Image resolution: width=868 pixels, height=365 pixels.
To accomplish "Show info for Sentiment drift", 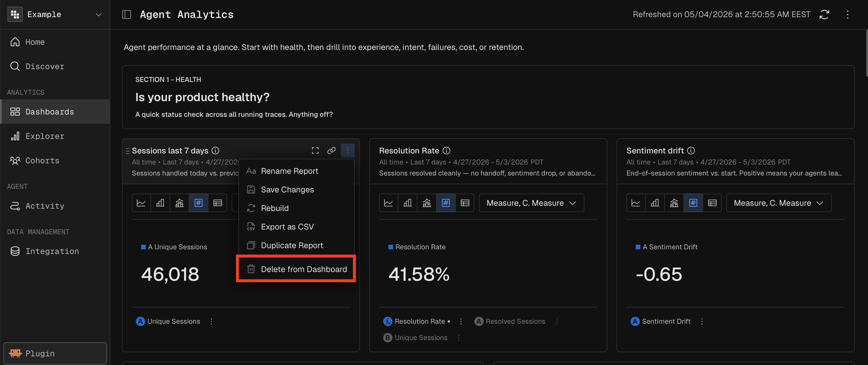I will [691, 151].
